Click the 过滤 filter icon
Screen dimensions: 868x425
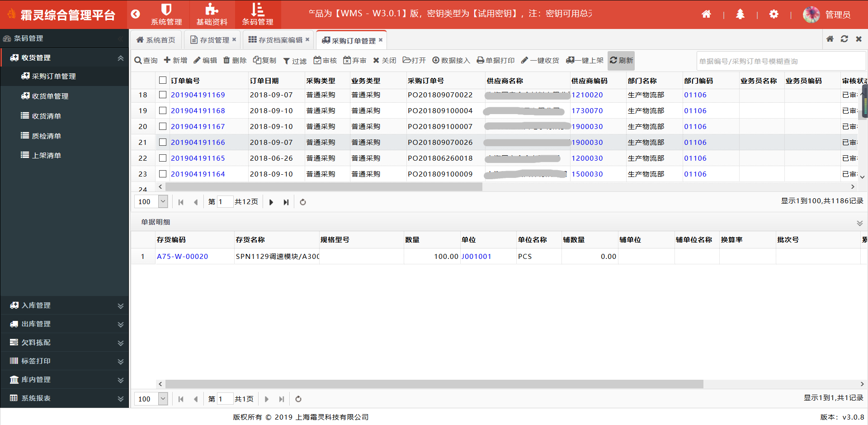(x=286, y=61)
